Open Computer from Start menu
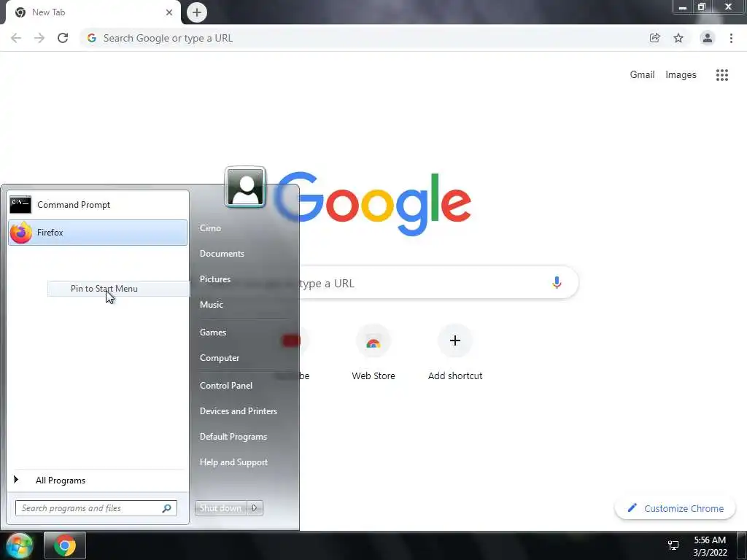747x560 pixels. pos(220,358)
